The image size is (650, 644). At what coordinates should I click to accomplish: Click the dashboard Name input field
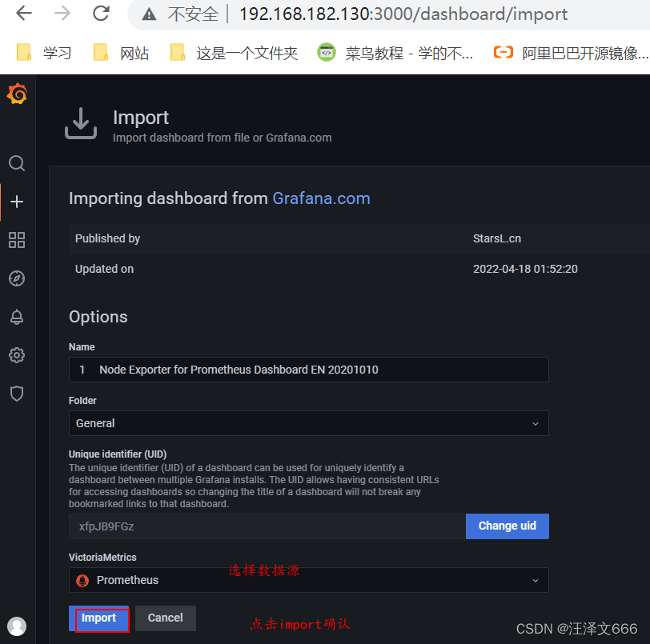click(309, 370)
